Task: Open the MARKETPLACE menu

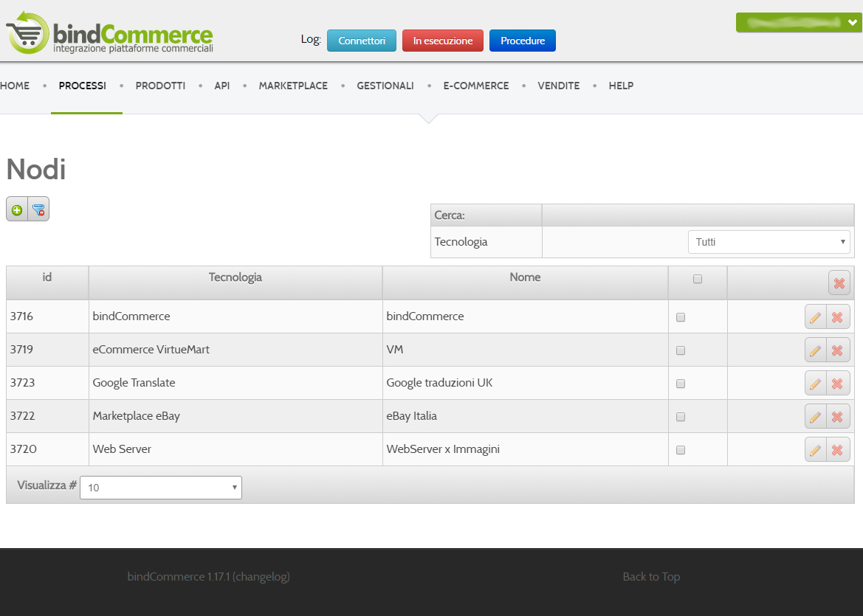Action: click(x=293, y=86)
